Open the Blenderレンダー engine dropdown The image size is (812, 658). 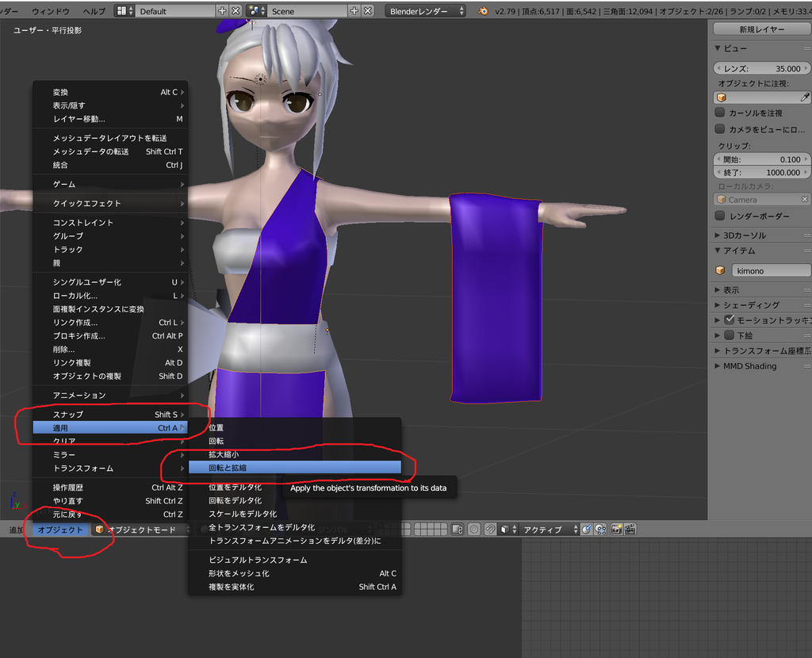pos(425,11)
